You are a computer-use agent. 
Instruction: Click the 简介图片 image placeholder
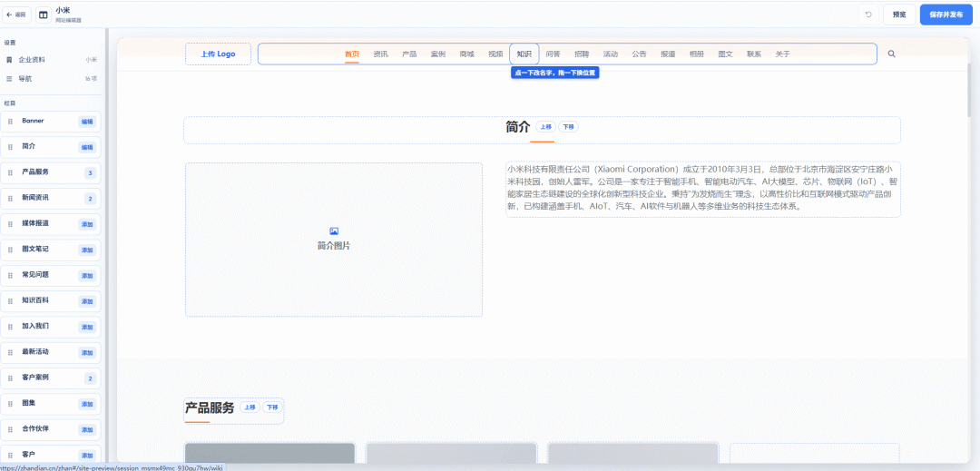tap(334, 240)
